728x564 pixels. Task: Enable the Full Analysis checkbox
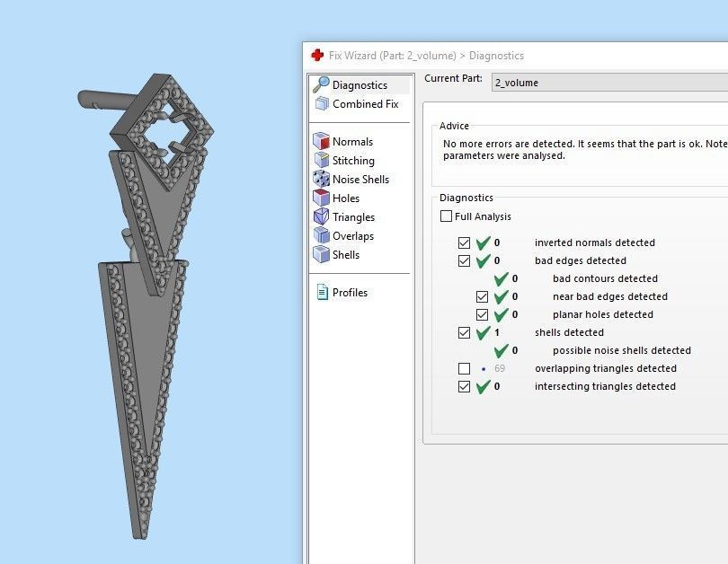[x=446, y=216]
